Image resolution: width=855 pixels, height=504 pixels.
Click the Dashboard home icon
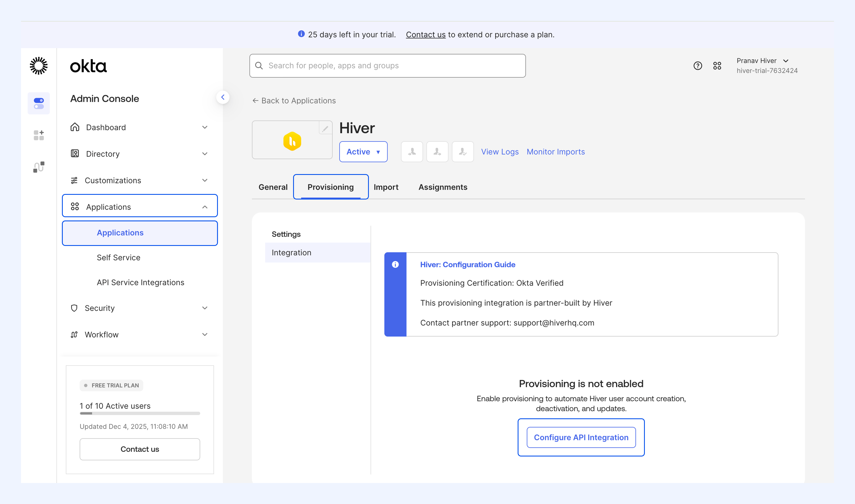tap(75, 127)
